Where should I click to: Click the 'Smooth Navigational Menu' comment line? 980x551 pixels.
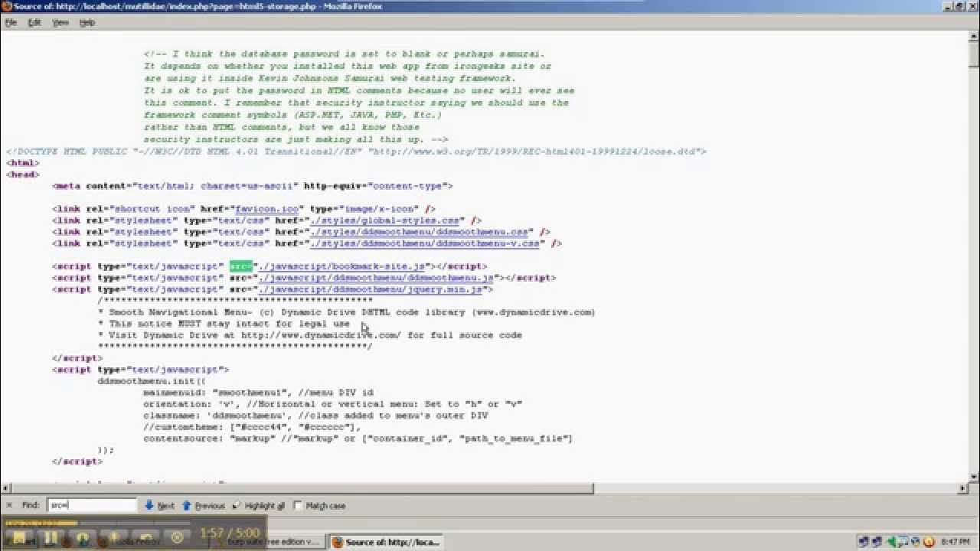coord(346,312)
